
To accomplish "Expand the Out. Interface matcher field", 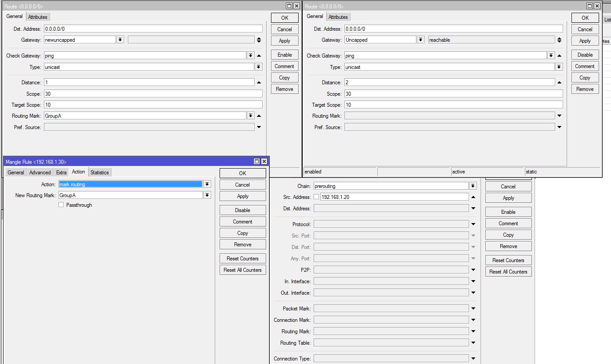I will coord(473,293).
